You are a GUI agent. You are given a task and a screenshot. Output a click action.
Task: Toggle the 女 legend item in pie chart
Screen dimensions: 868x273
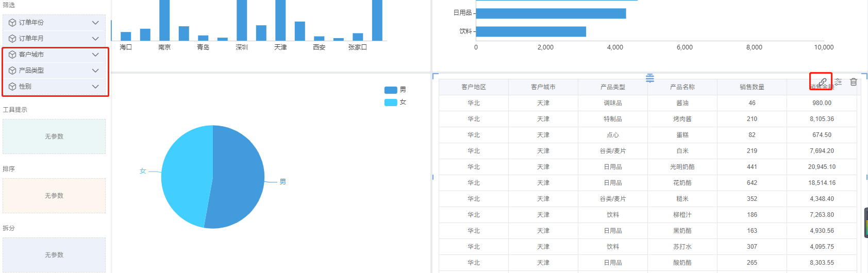395,103
